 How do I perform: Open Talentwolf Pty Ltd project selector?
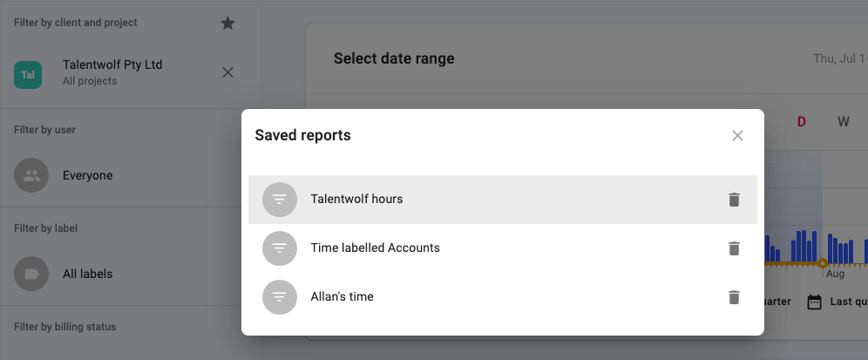click(112, 72)
